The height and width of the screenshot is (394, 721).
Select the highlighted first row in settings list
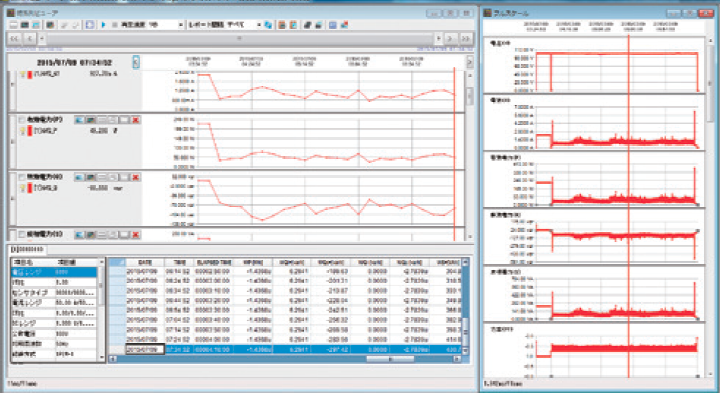(x=54, y=272)
